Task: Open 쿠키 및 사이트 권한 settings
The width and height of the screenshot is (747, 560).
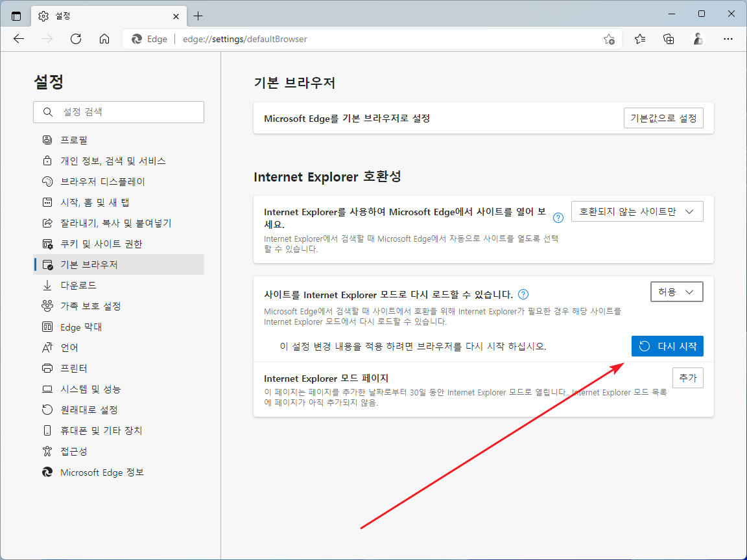Action: pyautogui.click(x=119, y=244)
